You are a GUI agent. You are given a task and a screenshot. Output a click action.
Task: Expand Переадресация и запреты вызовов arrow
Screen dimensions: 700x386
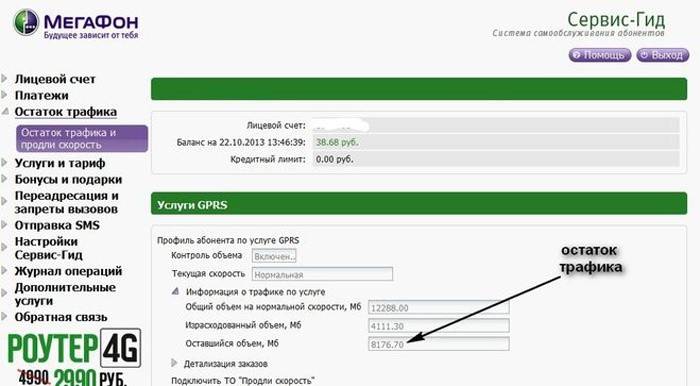coord(4,202)
